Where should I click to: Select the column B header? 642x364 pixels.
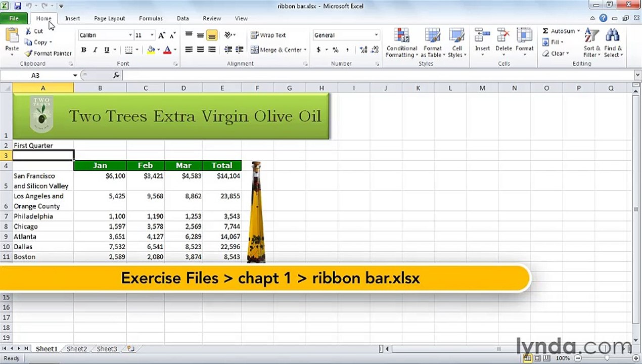(x=100, y=88)
